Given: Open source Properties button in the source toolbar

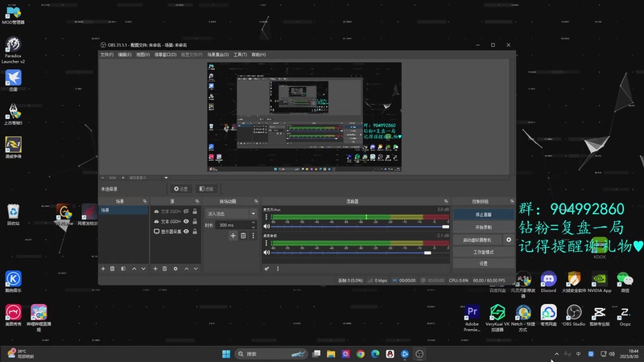Looking at the screenshot, I should click(180, 189).
